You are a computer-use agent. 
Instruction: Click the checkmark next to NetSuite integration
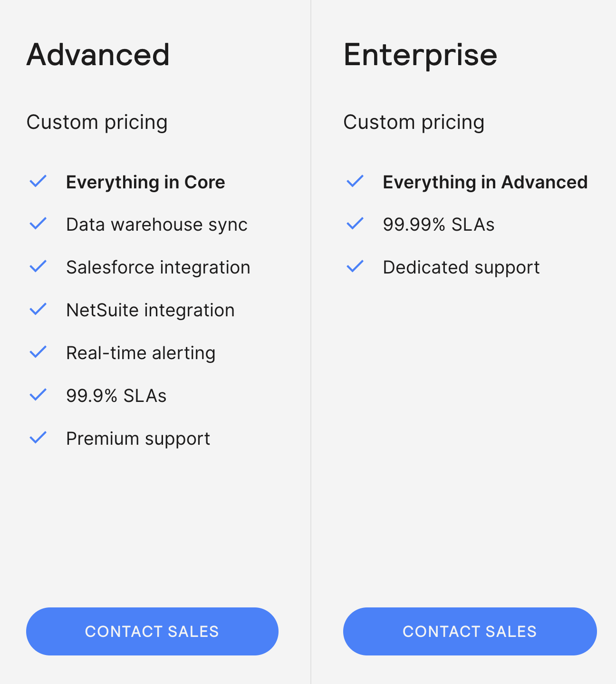pos(38,309)
